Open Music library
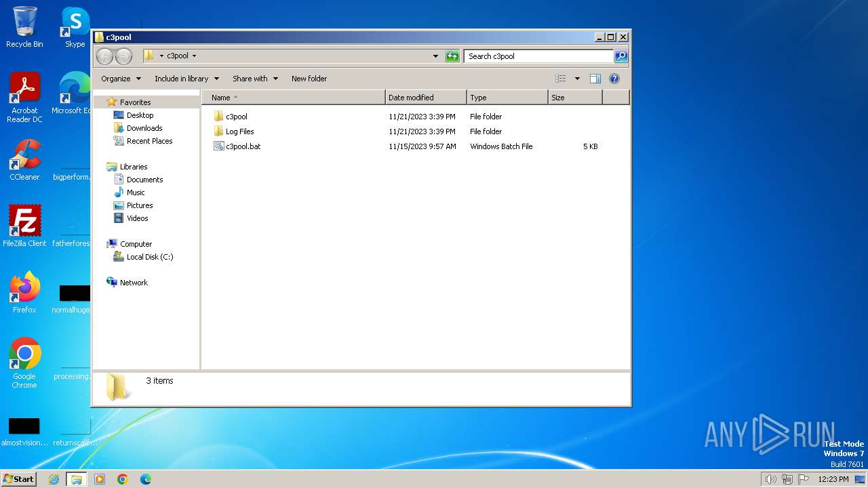Viewport: 868px width, 488px height. click(136, 192)
